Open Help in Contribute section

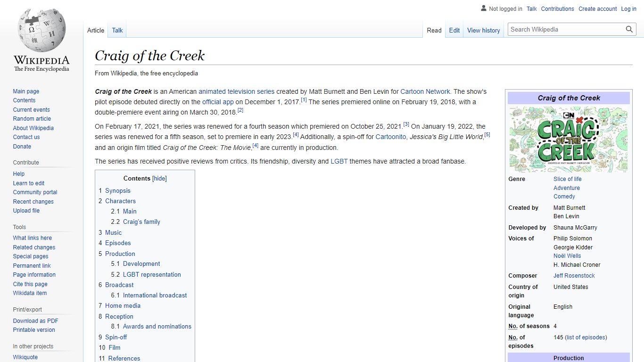[x=19, y=174]
